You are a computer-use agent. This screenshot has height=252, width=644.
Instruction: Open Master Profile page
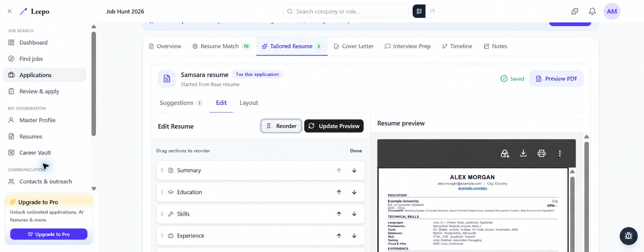click(x=45, y=120)
